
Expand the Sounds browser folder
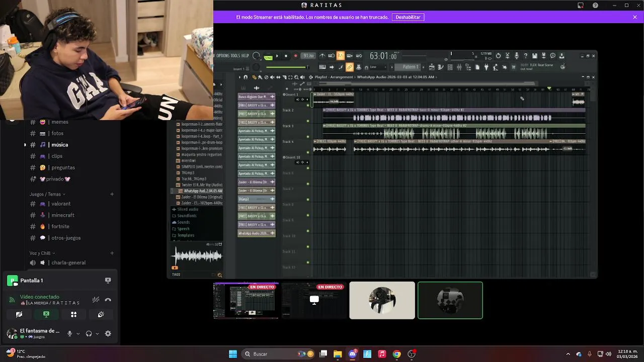pyautogui.click(x=181, y=222)
